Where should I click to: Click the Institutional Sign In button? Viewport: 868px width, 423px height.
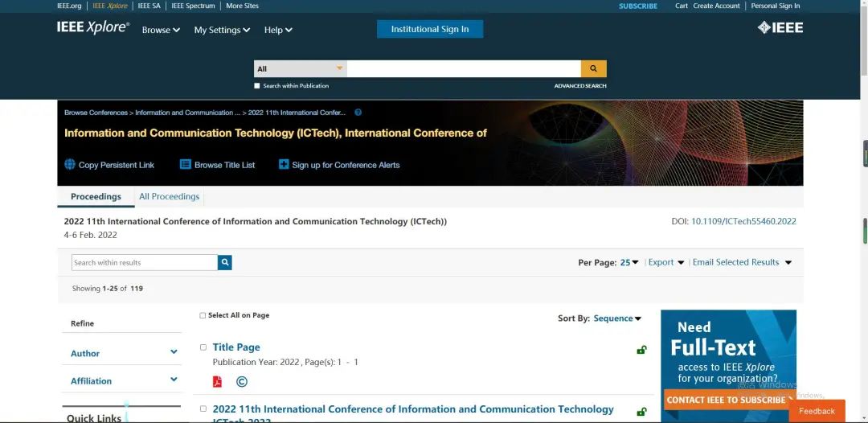(x=430, y=29)
